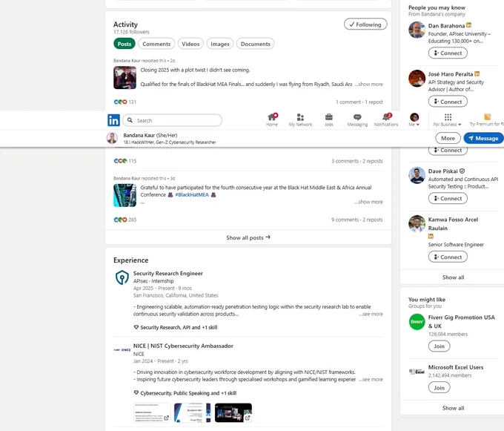The width and height of the screenshot is (504, 431).
Task: Open the Me profile menu
Action: 414,119
